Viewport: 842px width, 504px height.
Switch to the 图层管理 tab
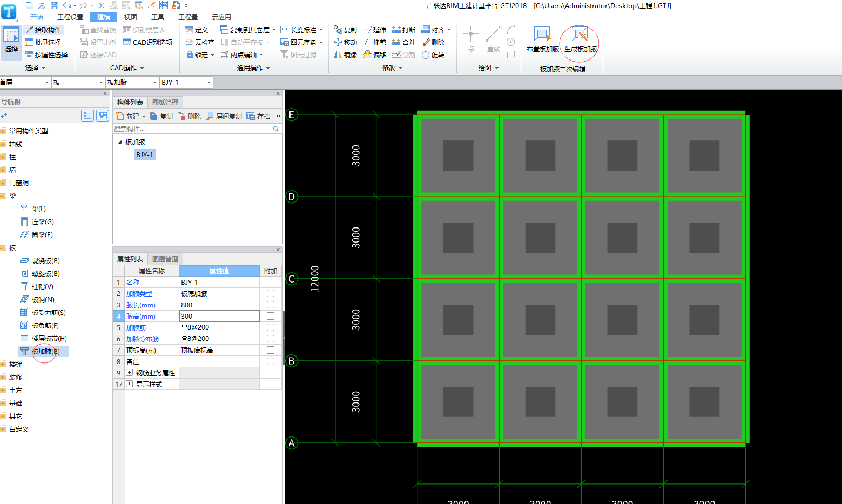click(165, 259)
